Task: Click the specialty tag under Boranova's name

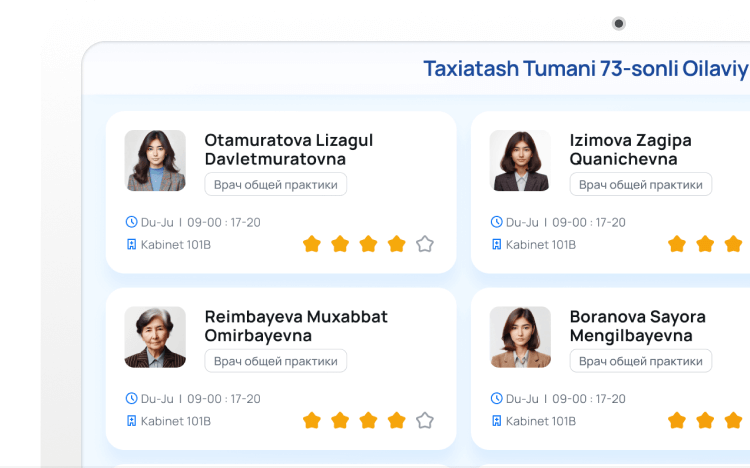Action: coord(641,361)
